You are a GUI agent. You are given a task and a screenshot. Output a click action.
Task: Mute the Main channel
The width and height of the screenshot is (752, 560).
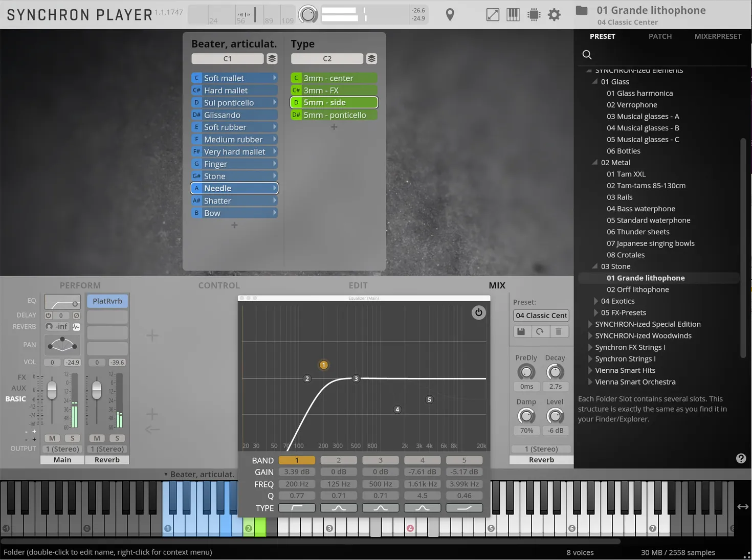52,438
